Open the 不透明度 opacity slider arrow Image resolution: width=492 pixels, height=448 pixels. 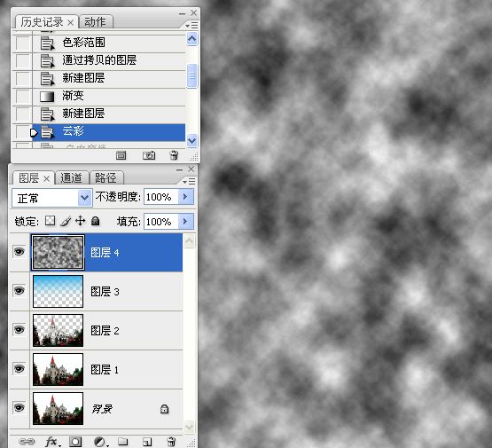tap(186, 197)
